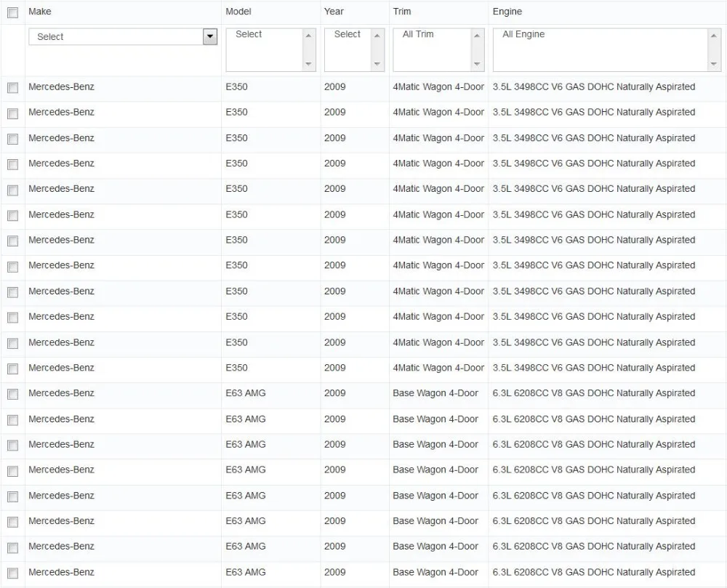
Task: Select 6.3L 6208CC V8 engine cell in last row
Action: pyautogui.click(x=594, y=572)
